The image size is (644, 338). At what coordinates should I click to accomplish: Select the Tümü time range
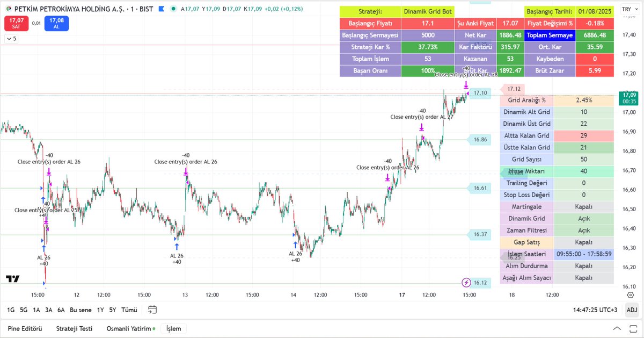[129, 310]
